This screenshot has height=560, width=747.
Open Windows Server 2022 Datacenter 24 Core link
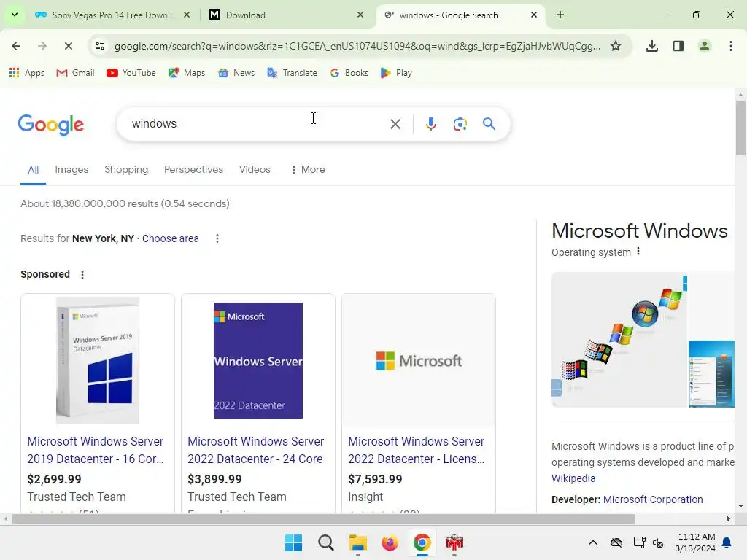[x=255, y=450]
